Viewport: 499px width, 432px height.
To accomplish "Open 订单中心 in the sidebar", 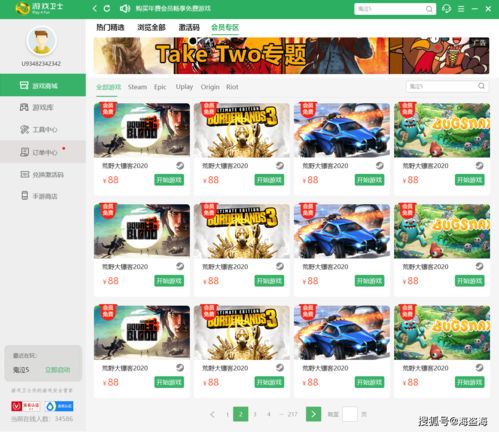I will click(x=43, y=152).
